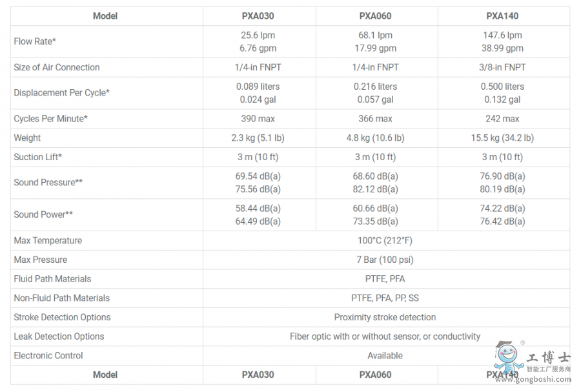Select the 390 max cell
This screenshot has width=581, height=392.
point(258,118)
